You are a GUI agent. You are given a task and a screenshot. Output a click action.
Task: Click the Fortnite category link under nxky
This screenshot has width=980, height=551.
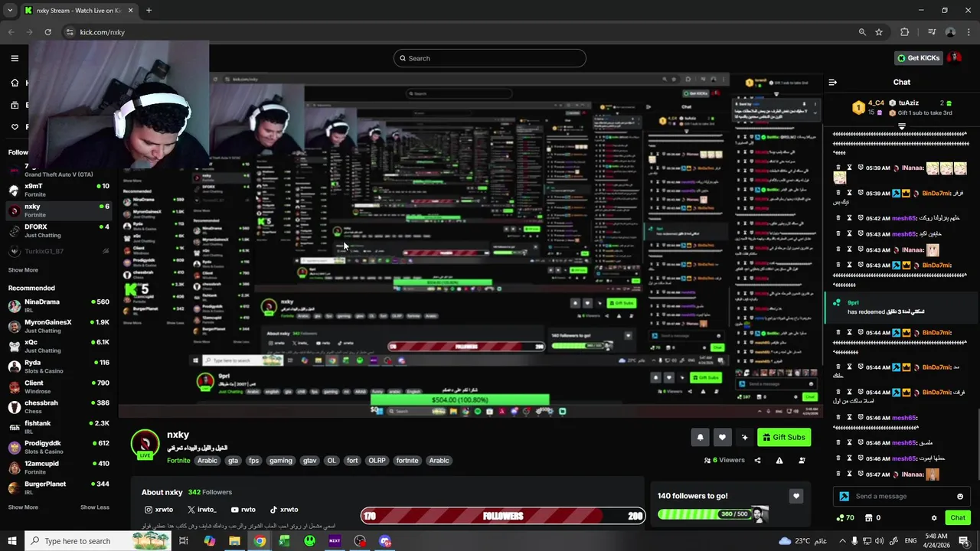178,461
